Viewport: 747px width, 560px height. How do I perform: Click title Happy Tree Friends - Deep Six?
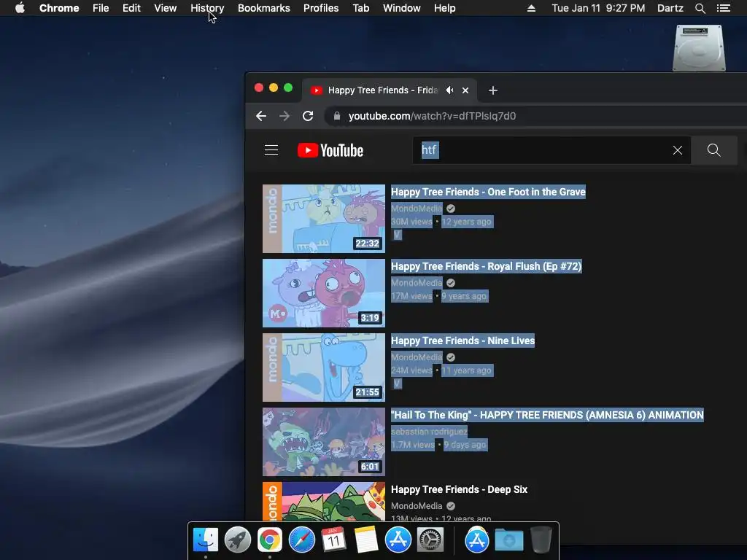tap(460, 489)
